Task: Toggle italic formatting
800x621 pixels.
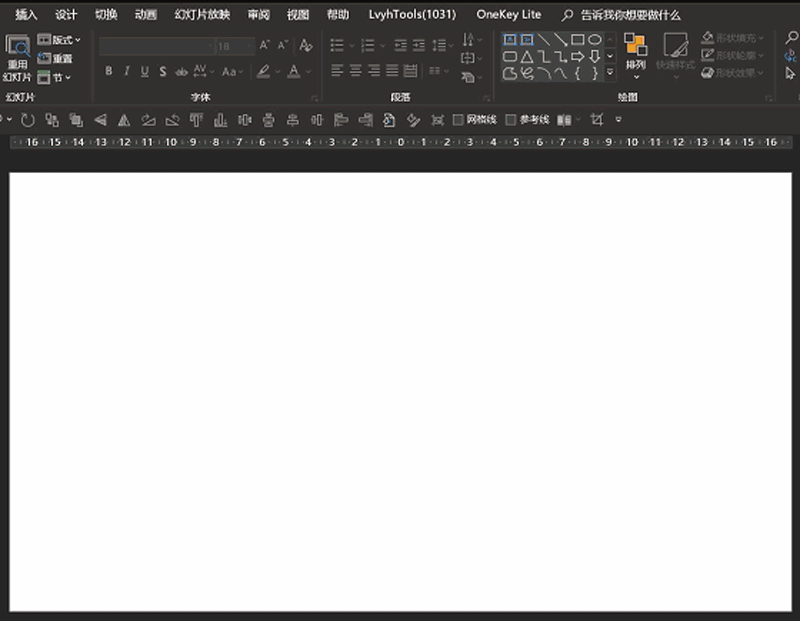Action: coord(127,71)
